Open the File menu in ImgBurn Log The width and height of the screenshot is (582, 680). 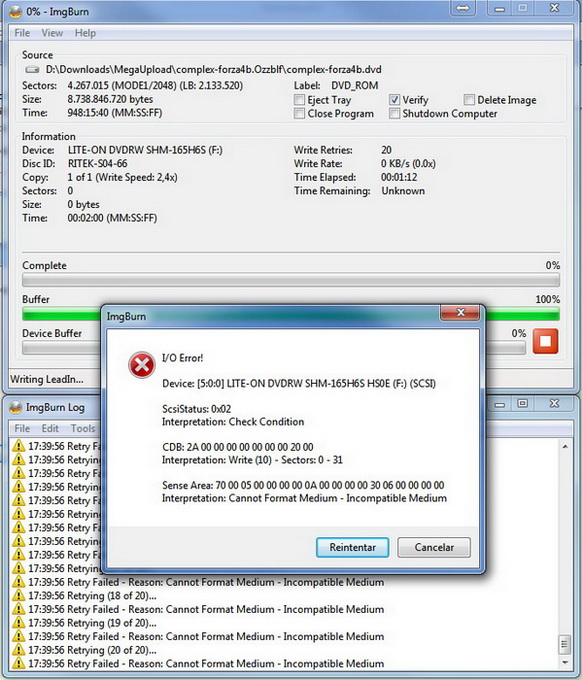22,428
